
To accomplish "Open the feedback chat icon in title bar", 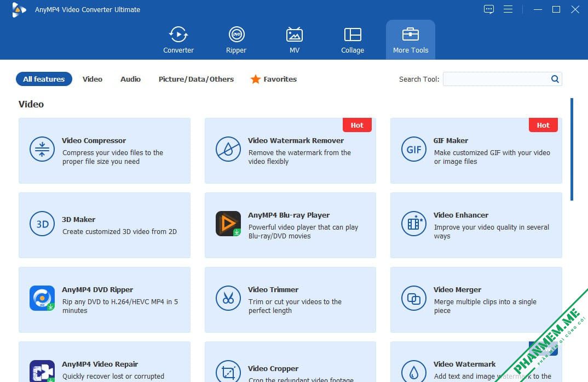I will point(488,9).
